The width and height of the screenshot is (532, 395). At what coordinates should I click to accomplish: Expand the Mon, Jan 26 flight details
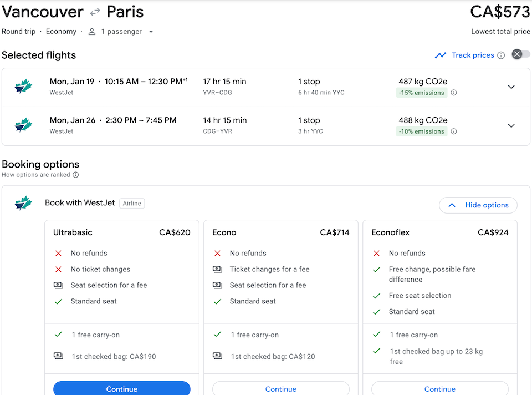click(511, 126)
